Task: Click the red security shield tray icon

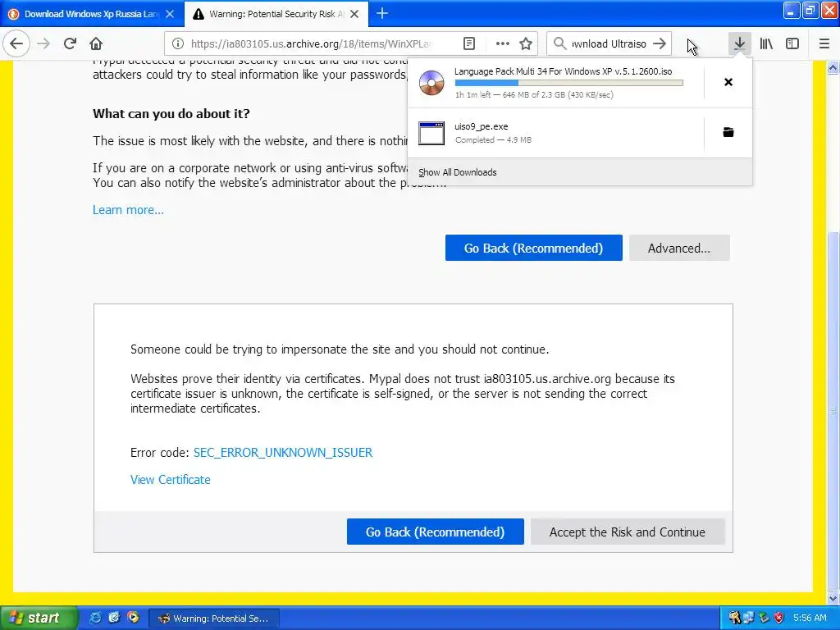Action: [x=778, y=619]
